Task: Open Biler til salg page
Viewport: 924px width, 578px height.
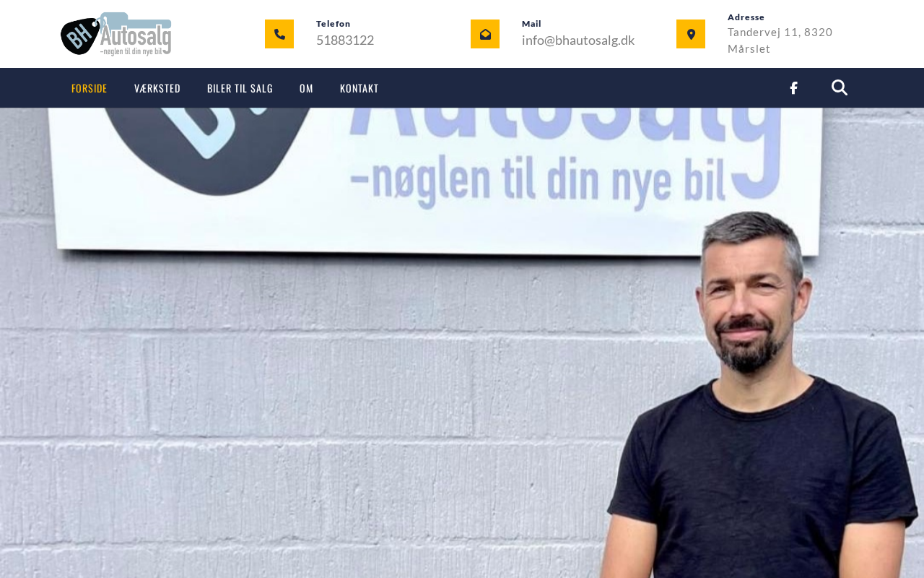Action: pos(240,88)
